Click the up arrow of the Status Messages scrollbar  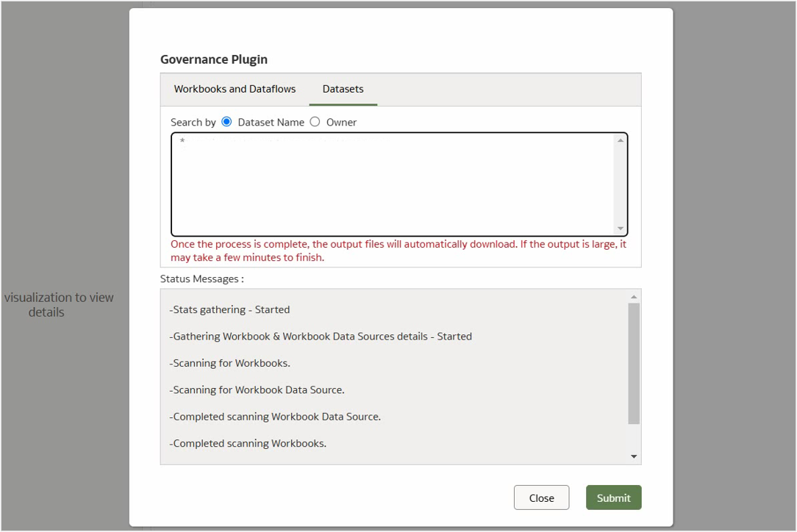click(632, 296)
